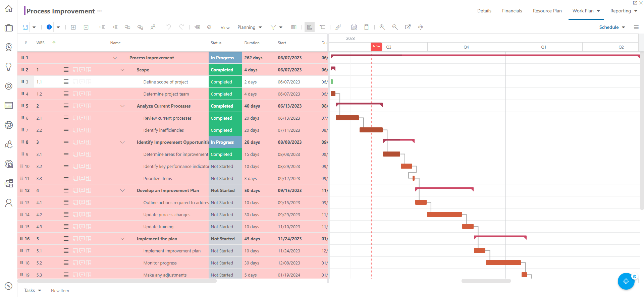
Task: Click the Duration column header
Action: pos(252,43)
